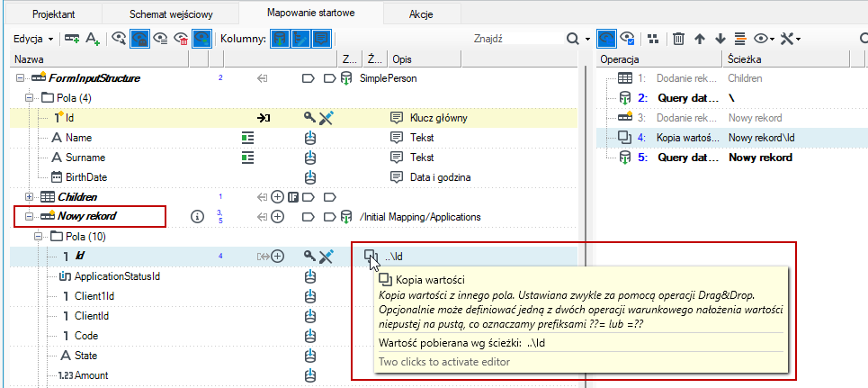Collapse the Pola (10) folder node
Viewport: 868px width, 388px height.
pyautogui.click(x=38, y=236)
